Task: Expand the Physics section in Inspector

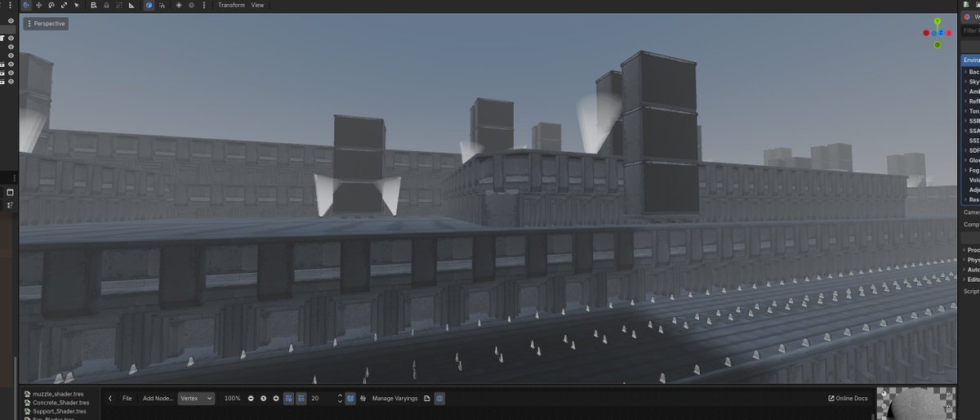Action: point(973,260)
